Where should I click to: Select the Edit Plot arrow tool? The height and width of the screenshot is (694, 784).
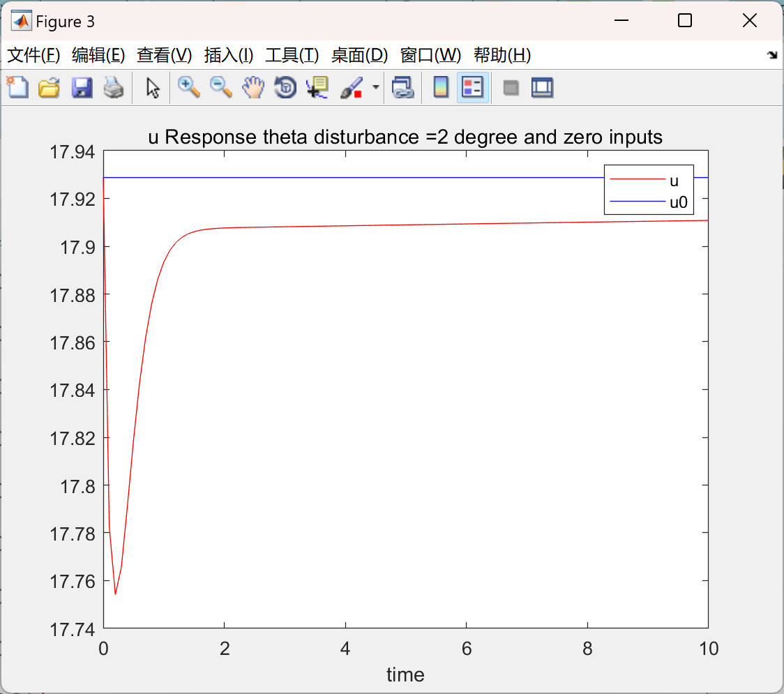[153, 87]
